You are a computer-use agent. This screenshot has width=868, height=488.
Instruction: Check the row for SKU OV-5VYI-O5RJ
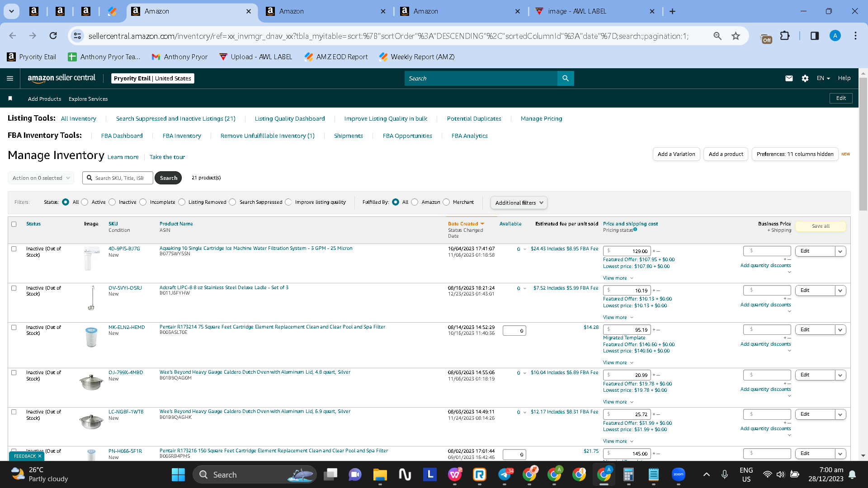tap(14, 288)
